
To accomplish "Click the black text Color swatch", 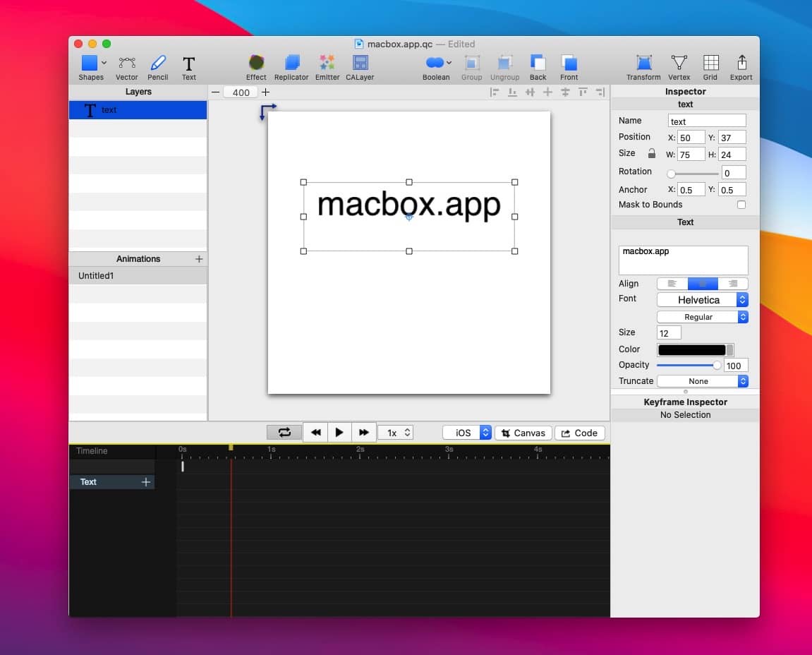I will tap(691, 350).
